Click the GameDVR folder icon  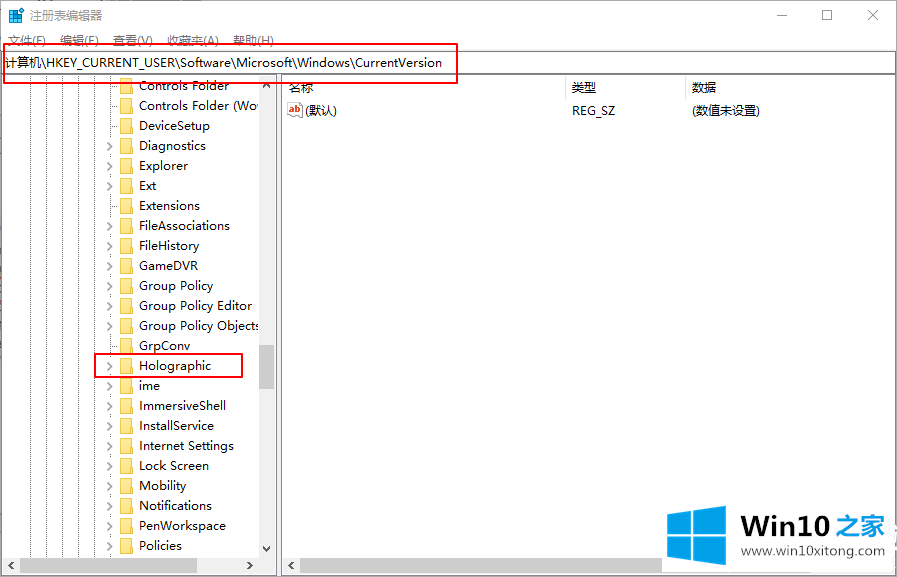126,266
